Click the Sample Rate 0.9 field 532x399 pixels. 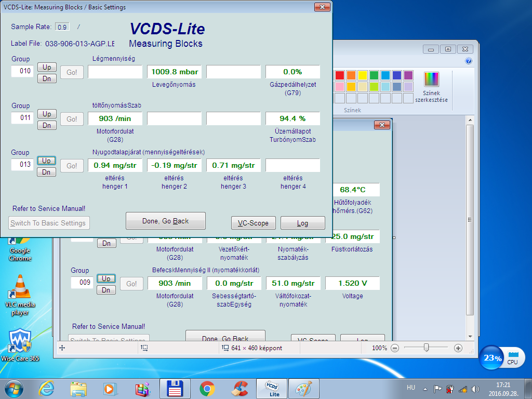[62, 27]
